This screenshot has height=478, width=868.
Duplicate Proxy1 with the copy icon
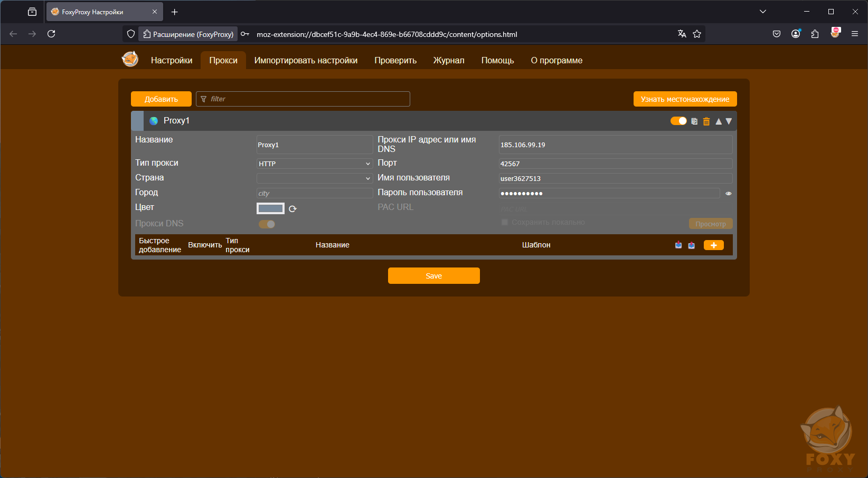click(694, 121)
